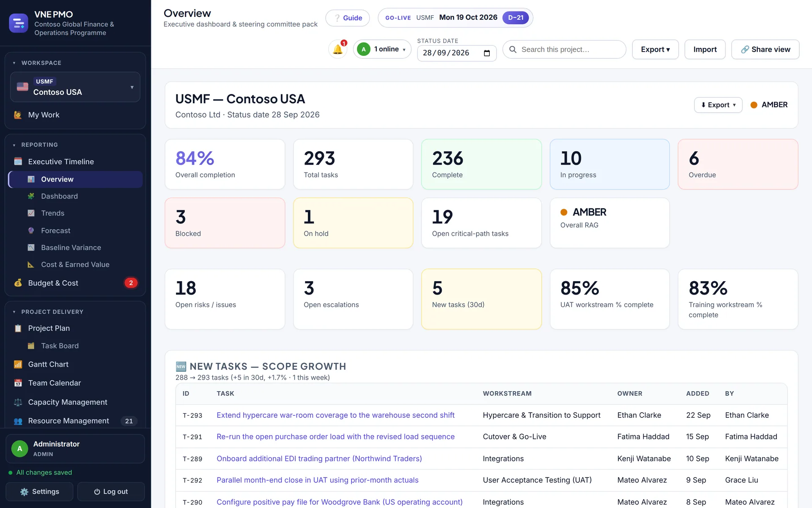812x508 pixels.
Task: Click the search magnifier icon
Action: point(513,50)
